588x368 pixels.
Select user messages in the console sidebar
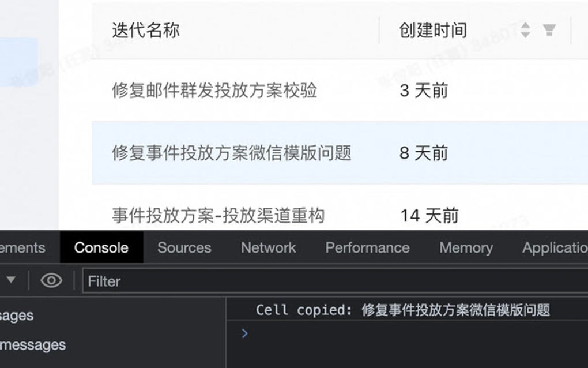point(32,344)
